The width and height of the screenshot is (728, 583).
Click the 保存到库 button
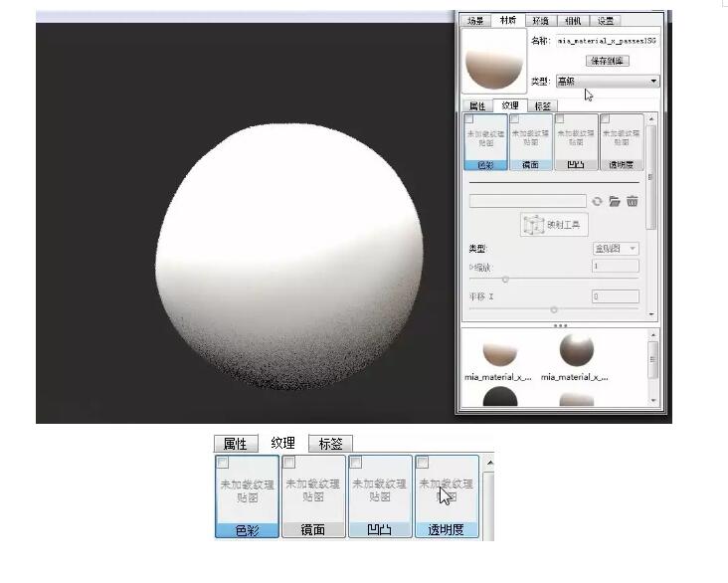pos(608,61)
